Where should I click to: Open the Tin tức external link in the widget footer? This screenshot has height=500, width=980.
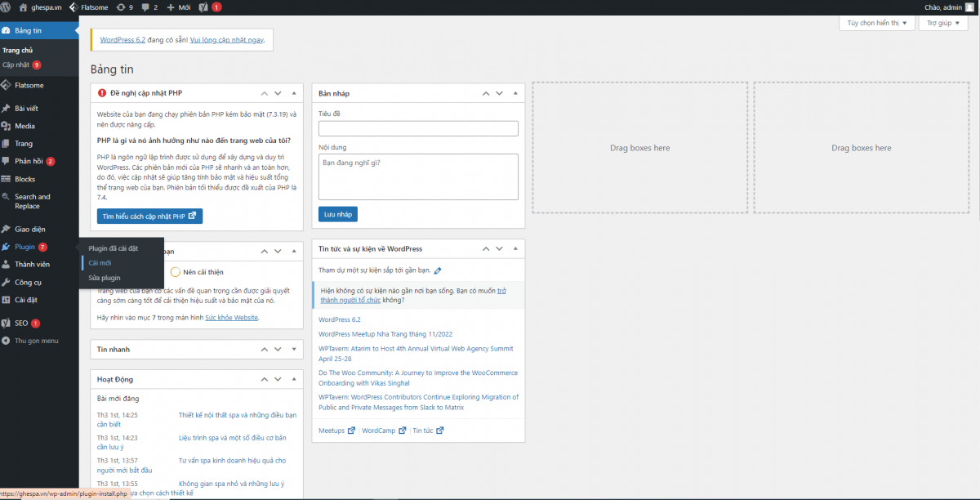pyautogui.click(x=428, y=431)
